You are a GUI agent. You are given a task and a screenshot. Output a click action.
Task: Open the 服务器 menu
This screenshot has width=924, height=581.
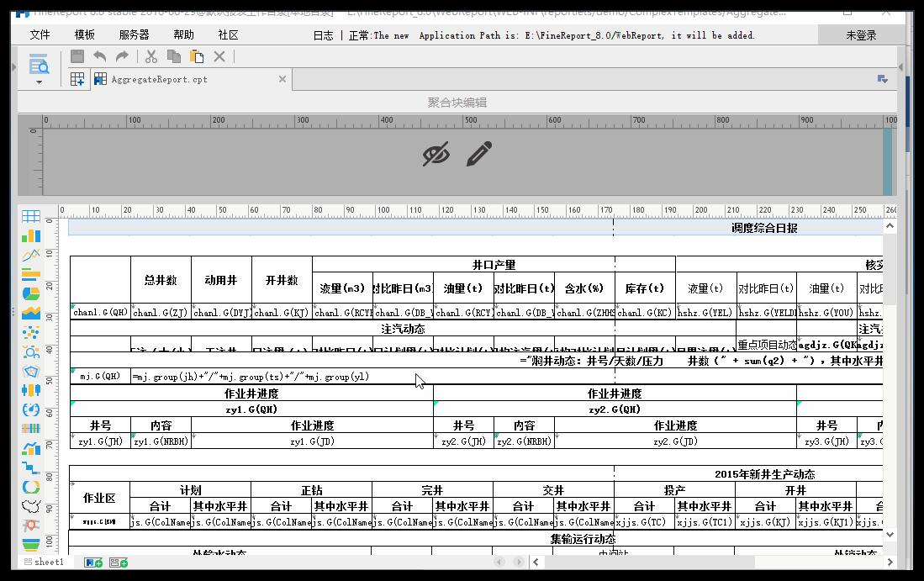coord(134,34)
